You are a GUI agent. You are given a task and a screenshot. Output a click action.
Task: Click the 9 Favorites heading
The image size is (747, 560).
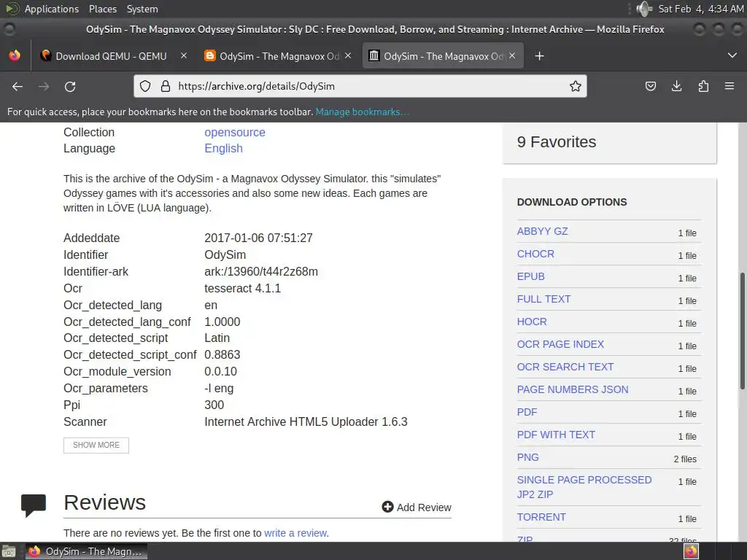point(557,142)
